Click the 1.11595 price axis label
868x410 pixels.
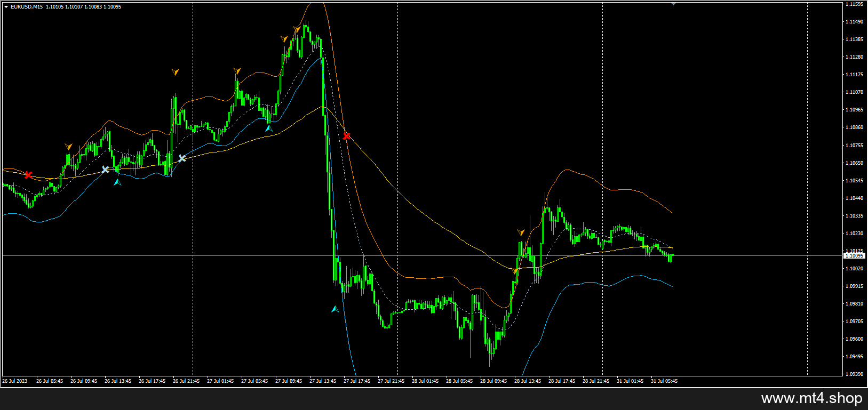(855, 4)
